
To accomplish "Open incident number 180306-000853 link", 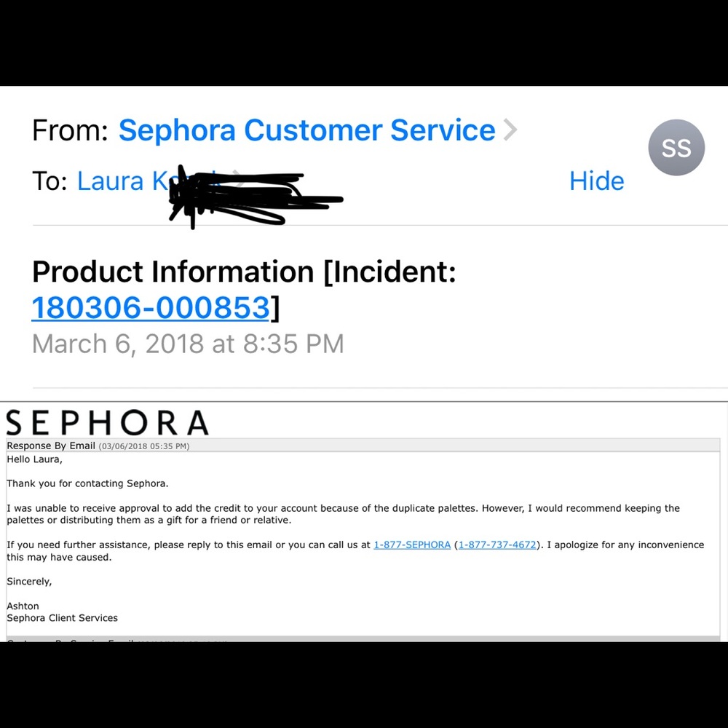I will tap(151, 308).
